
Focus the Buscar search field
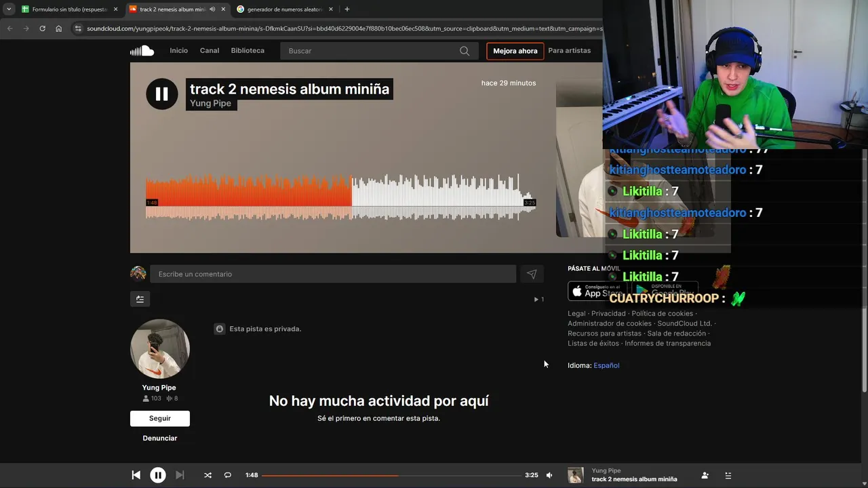pyautogui.click(x=378, y=51)
